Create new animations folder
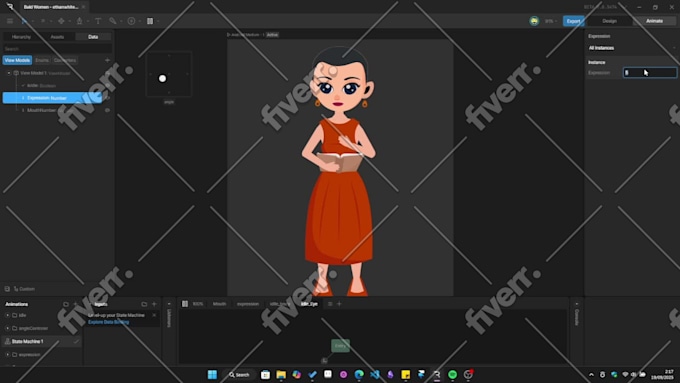 [x=66, y=304]
